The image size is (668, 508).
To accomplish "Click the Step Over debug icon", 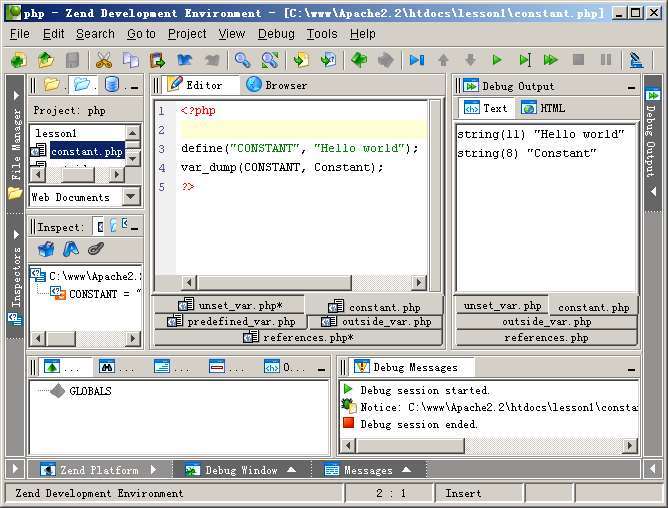I will (416, 60).
